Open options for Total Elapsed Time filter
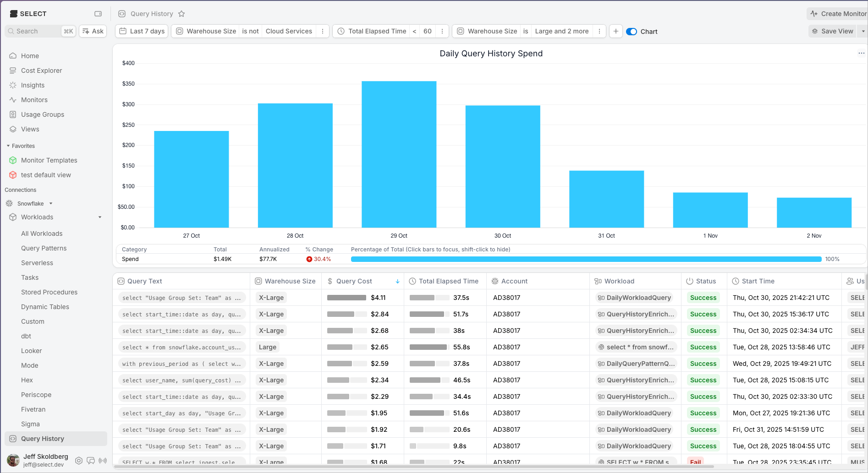 [x=442, y=31]
